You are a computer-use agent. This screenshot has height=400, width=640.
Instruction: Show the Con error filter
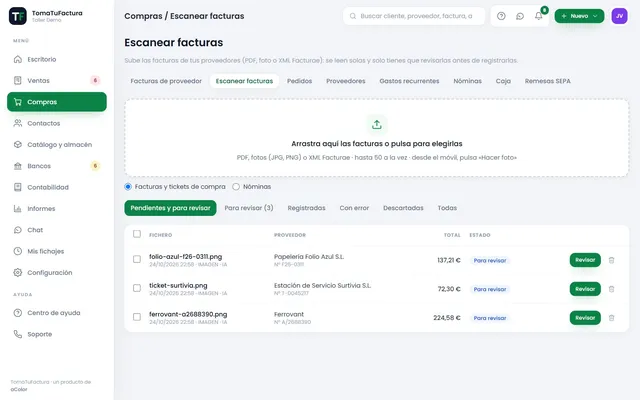(354, 208)
